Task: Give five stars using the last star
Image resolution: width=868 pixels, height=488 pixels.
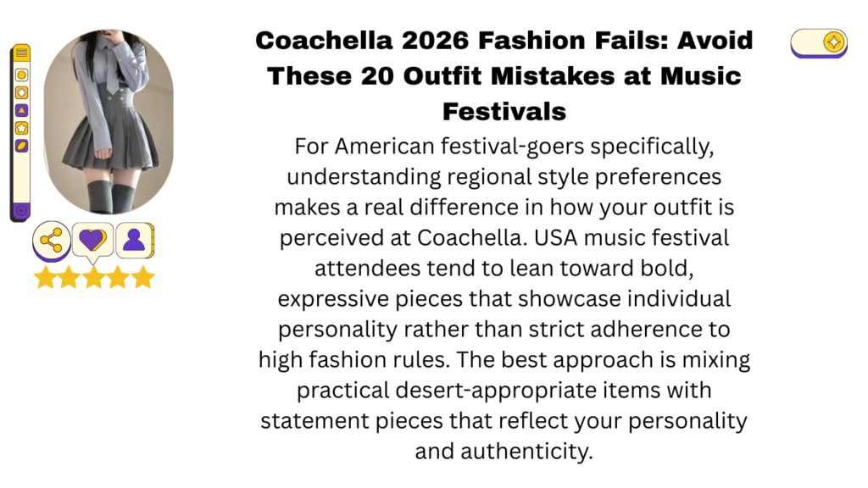Action: tap(142, 277)
